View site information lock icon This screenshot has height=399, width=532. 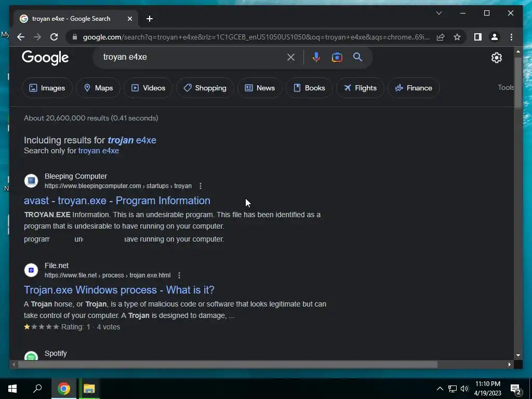(x=75, y=37)
